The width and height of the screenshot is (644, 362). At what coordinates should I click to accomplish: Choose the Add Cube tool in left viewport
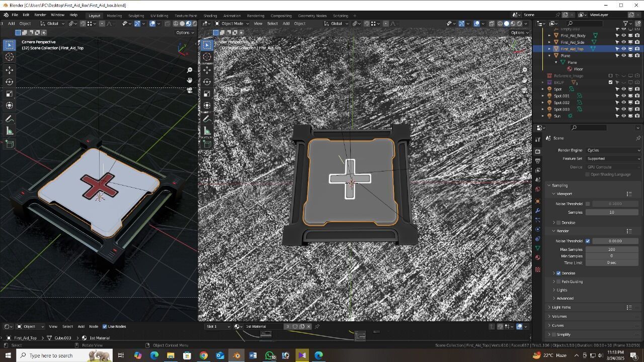point(10,144)
